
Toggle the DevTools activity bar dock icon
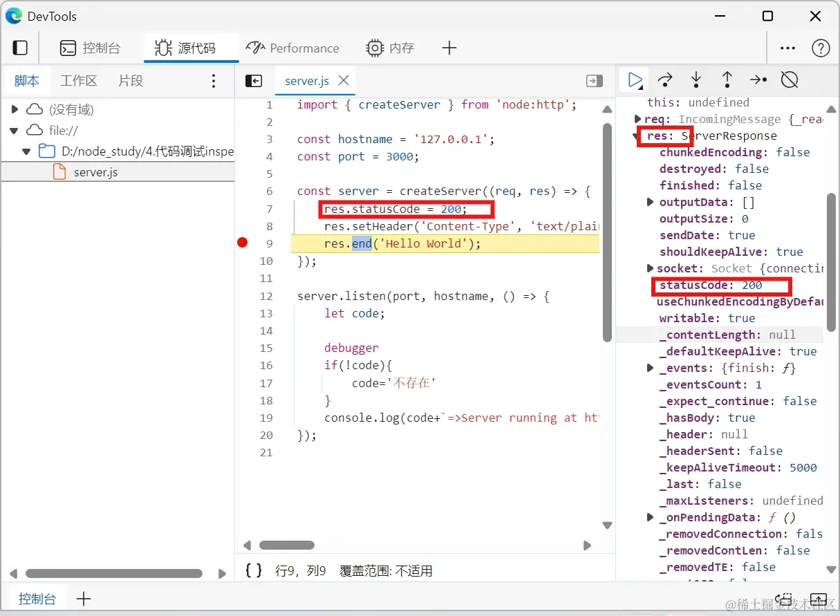click(x=21, y=48)
